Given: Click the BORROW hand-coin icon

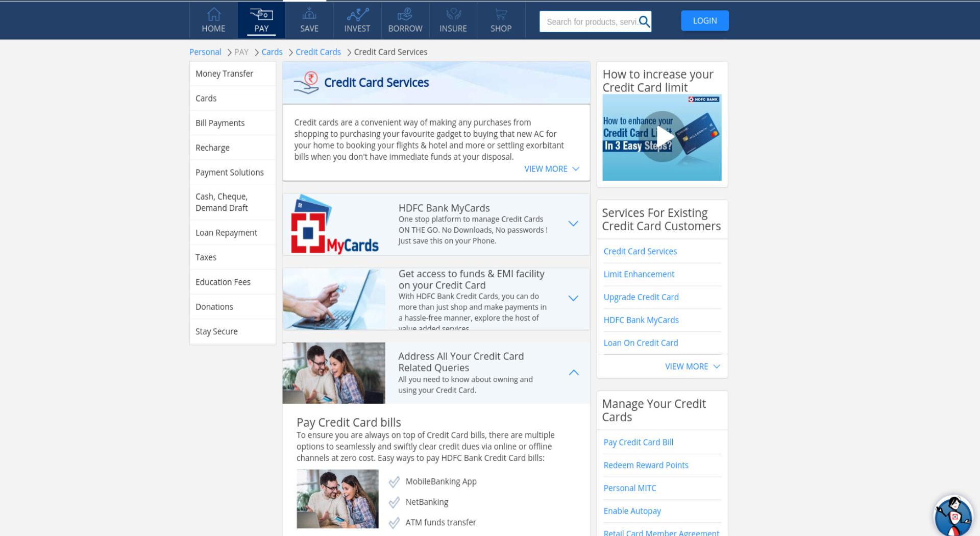Looking at the screenshot, I should pyautogui.click(x=405, y=14).
